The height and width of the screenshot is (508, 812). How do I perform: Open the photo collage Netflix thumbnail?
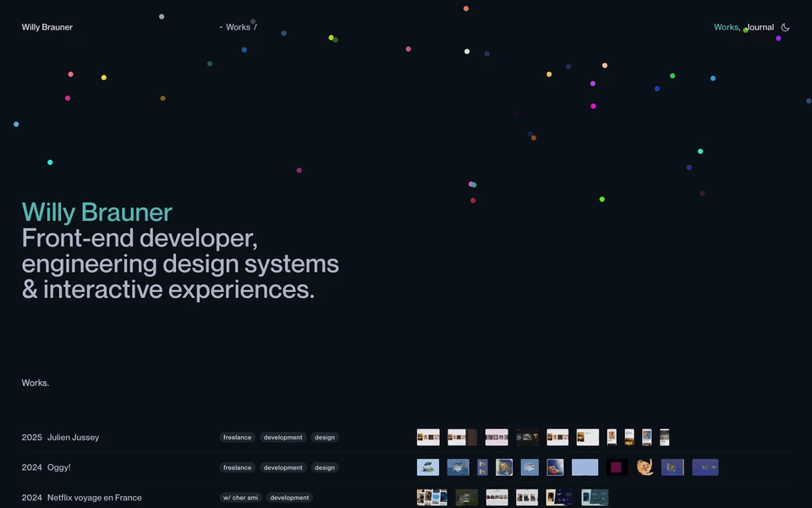(x=432, y=497)
